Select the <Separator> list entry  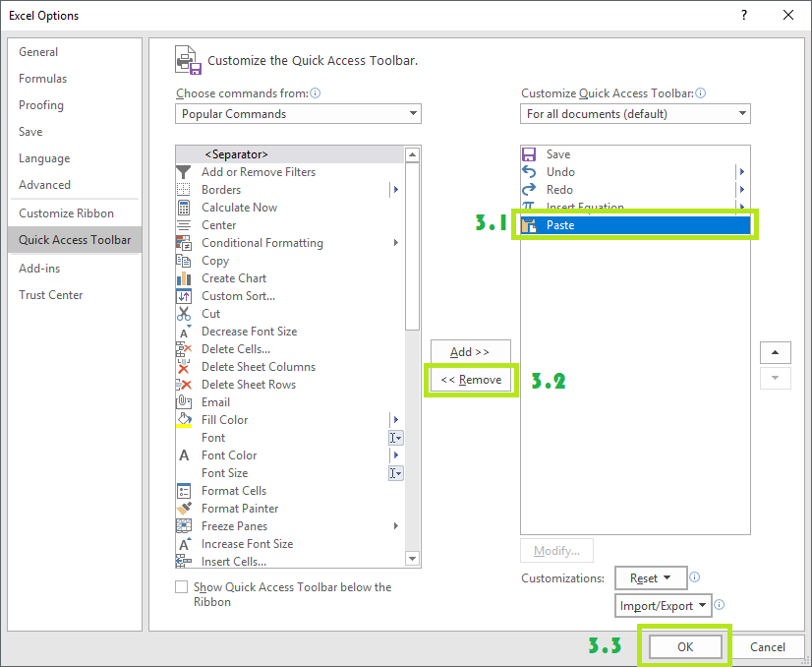pos(290,154)
